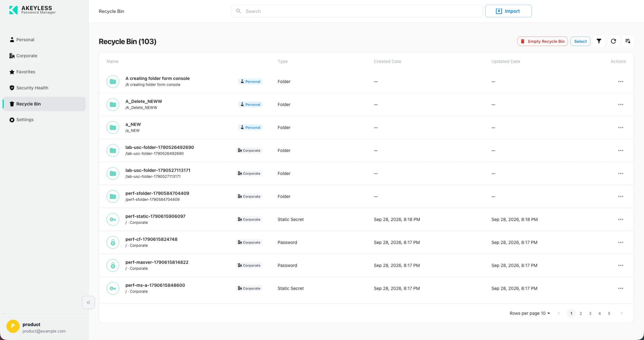
Task: Click the search magnifier icon
Action: (239, 11)
